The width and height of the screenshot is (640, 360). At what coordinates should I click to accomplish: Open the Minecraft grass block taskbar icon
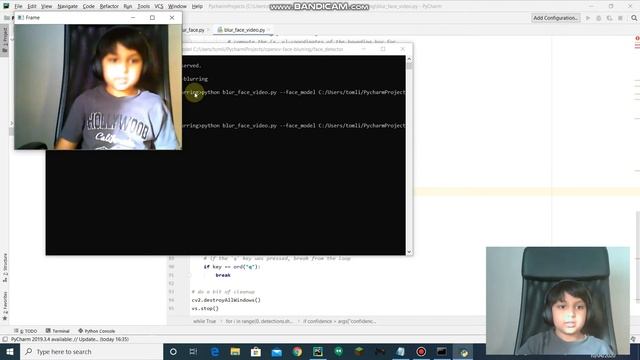(x=359, y=351)
